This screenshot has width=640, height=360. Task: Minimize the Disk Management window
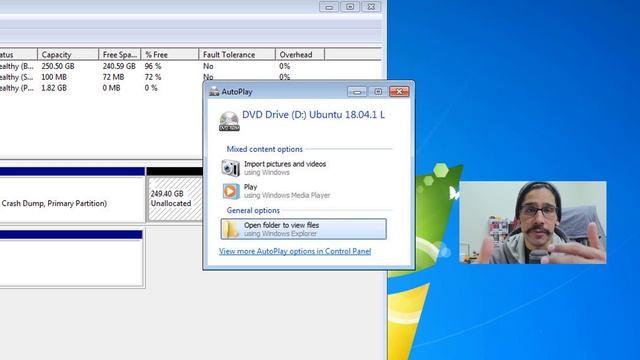coord(329,7)
